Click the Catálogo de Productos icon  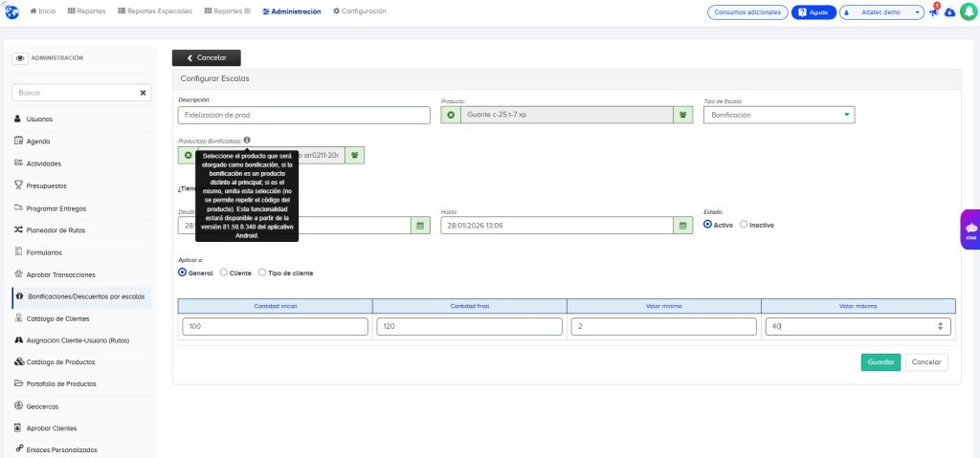pos(18,361)
